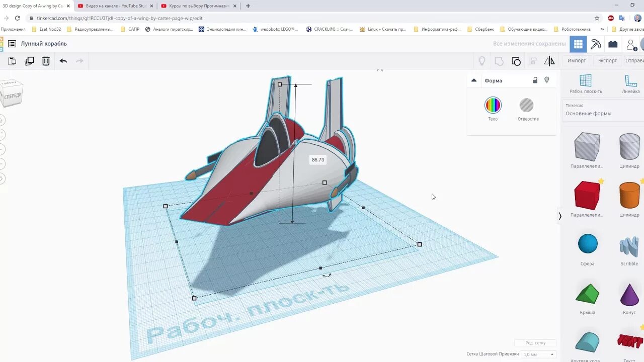Click the 86.73 height dimension value
This screenshot has width=644, height=362.
pyautogui.click(x=318, y=160)
